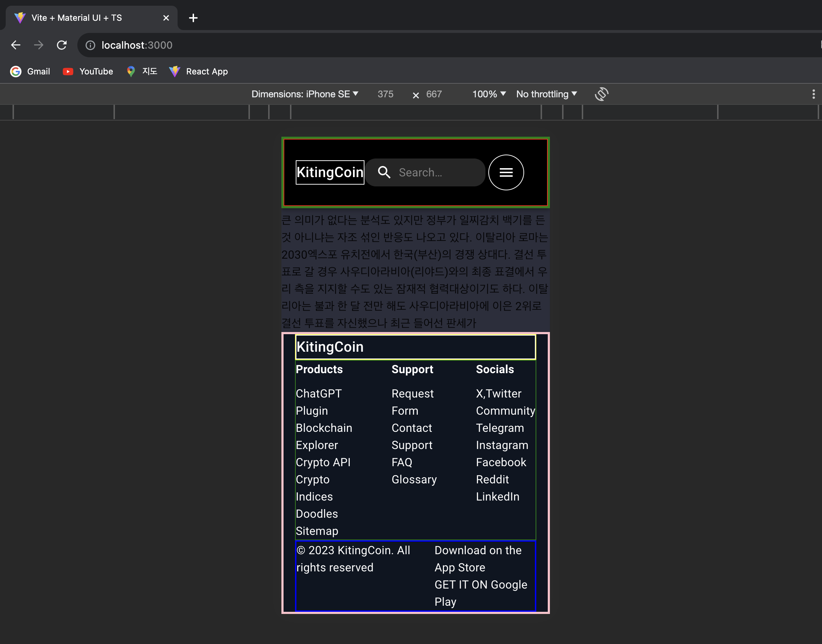Open the Gmail bookmark
The image size is (822, 644).
pos(30,71)
